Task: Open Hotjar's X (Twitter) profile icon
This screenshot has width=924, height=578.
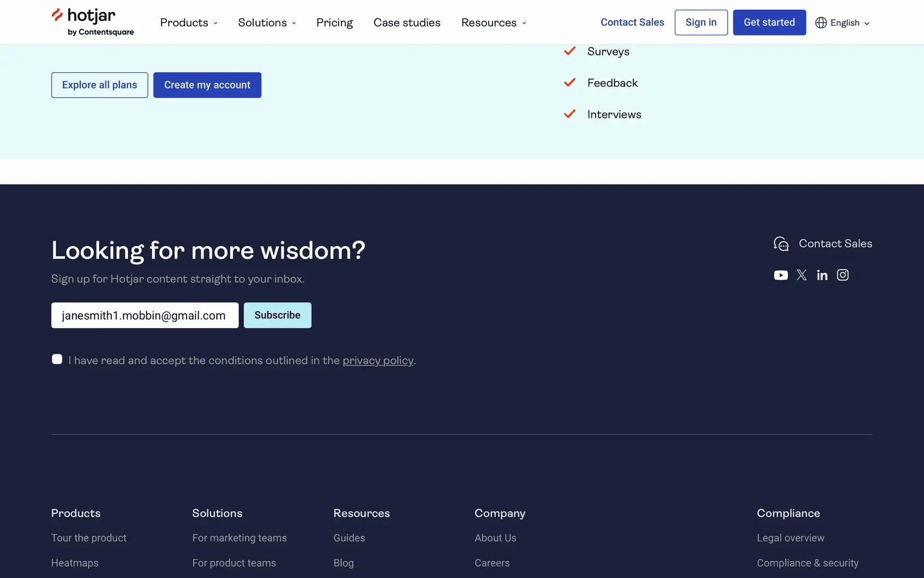Action: pyautogui.click(x=801, y=275)
